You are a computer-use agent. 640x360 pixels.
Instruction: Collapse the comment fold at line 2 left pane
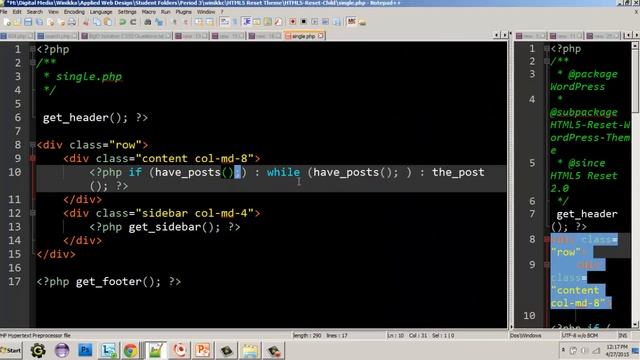coord(33,63)
